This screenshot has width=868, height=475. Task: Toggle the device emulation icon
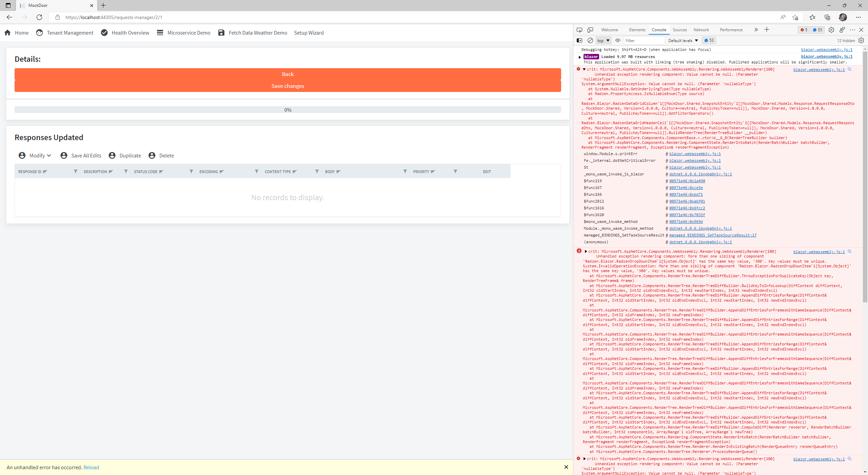click(x=590, y=30)
